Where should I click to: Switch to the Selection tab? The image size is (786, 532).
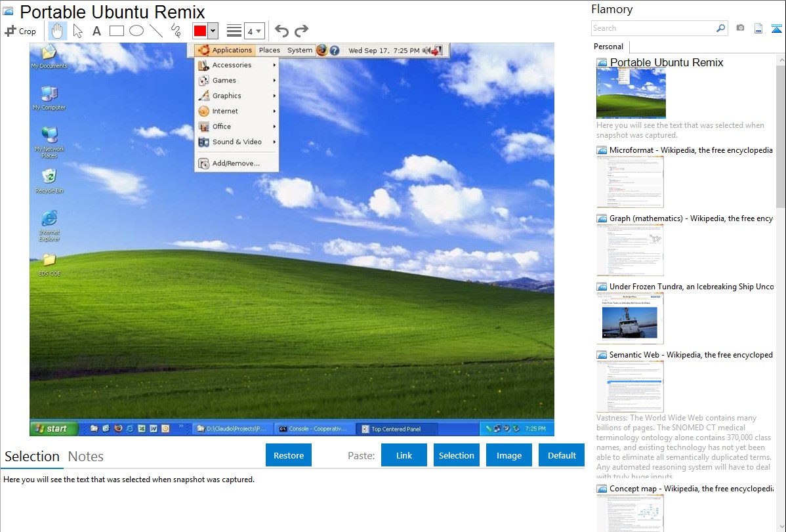(x=32, y=457)
